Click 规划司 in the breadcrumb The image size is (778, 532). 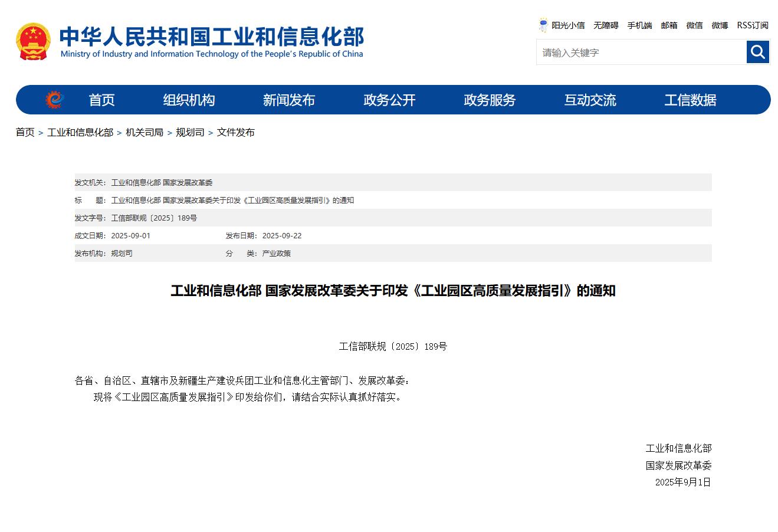pyautogui.click(x=190, y=132)
